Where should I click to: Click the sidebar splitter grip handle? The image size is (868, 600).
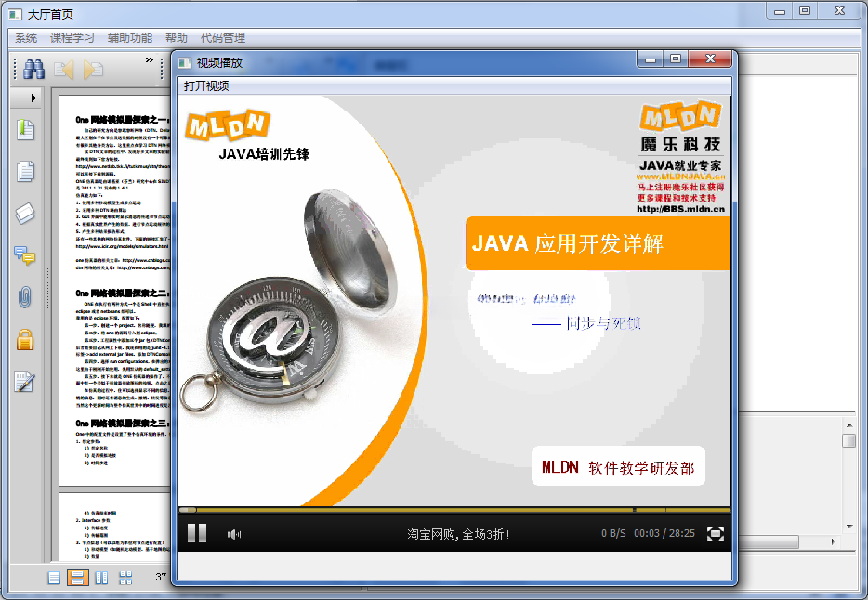47,288
